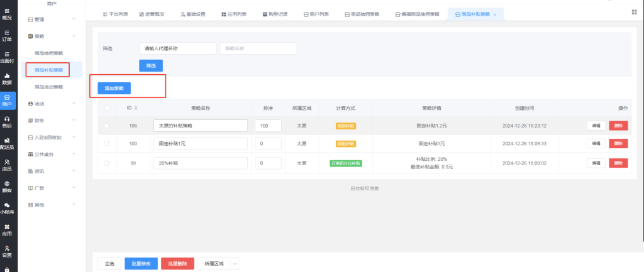The image size is (644, 272).
Task: Select the 配送员 icon in sidebar
Action: [7, 143]
